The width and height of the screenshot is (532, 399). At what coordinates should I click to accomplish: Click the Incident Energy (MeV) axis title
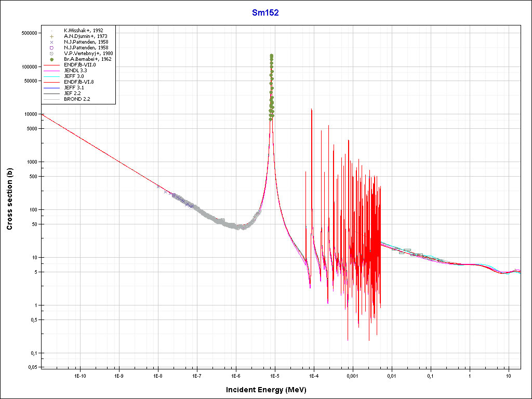tap(270, 390)
